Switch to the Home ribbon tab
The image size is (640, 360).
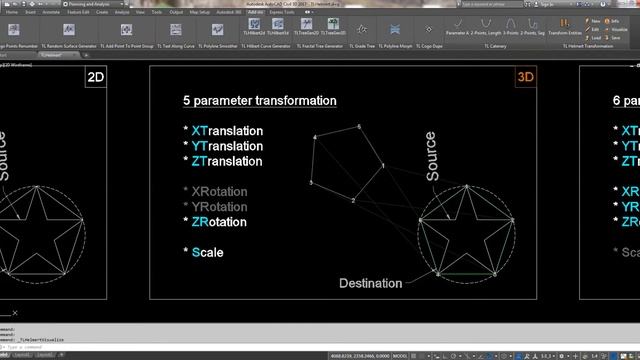point(12,12)
